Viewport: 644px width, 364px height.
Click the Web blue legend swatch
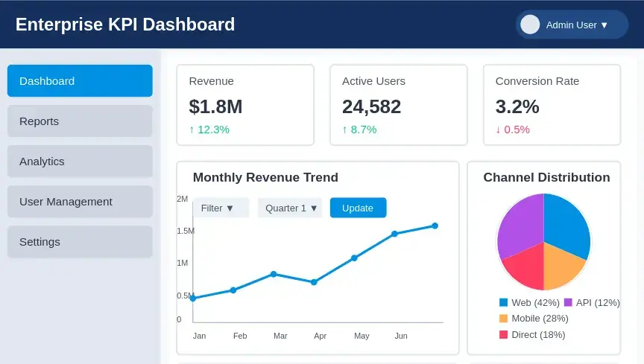point(504,302)
